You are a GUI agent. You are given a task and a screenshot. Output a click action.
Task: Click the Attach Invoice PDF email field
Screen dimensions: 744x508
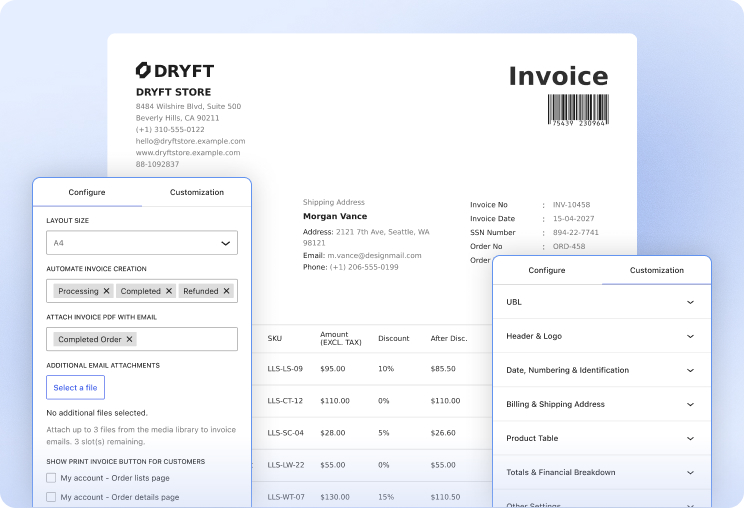tap(142, 339)
